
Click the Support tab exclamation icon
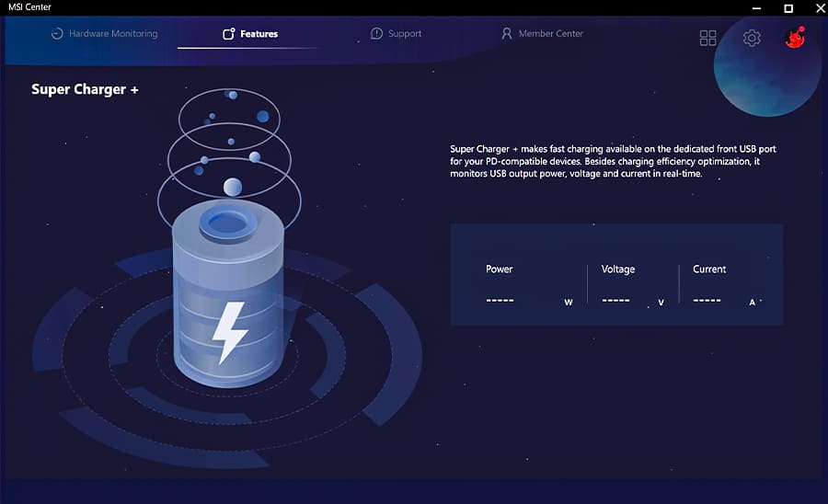(376, 34)
